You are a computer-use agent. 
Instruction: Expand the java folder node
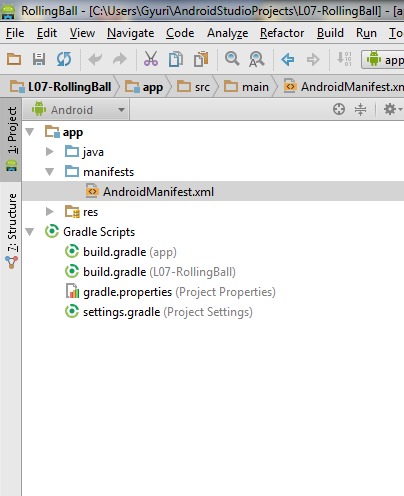[x=50, y=152]
